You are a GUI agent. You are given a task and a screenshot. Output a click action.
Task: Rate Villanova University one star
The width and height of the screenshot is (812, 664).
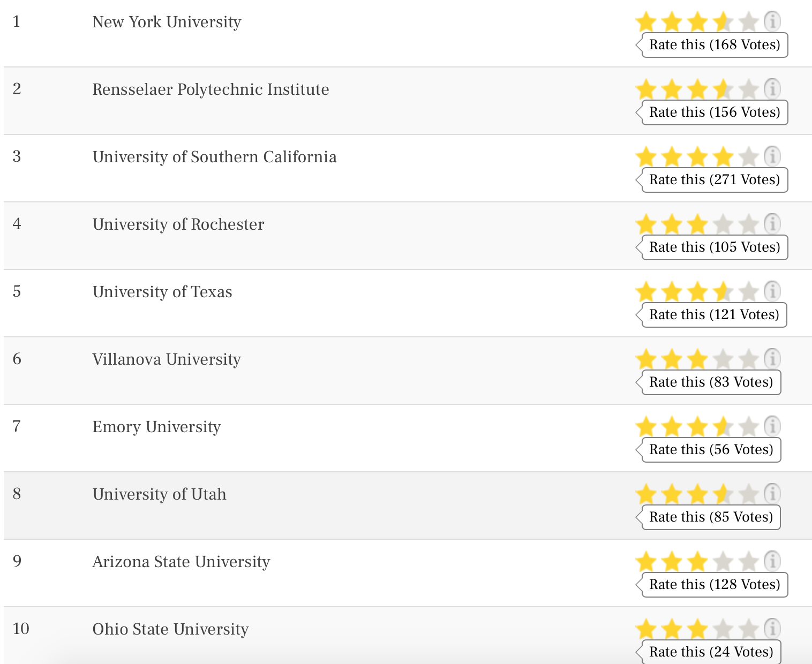tap(646, 360)
